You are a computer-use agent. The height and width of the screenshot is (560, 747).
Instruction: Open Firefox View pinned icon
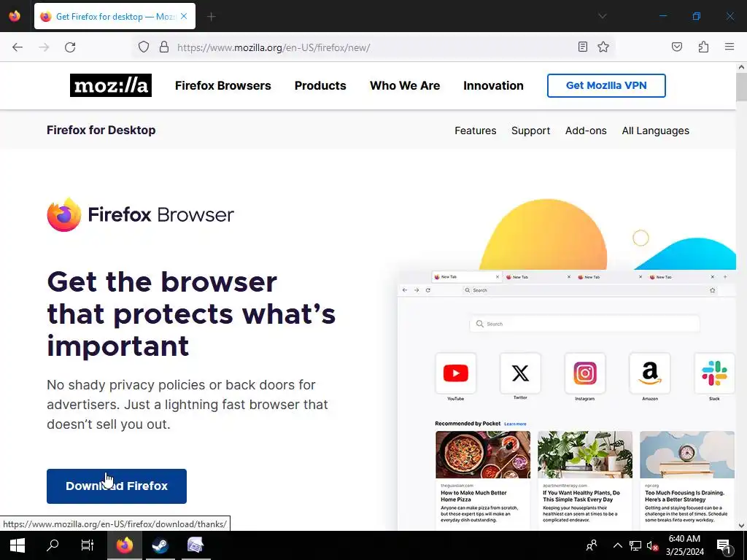(15, 16)
